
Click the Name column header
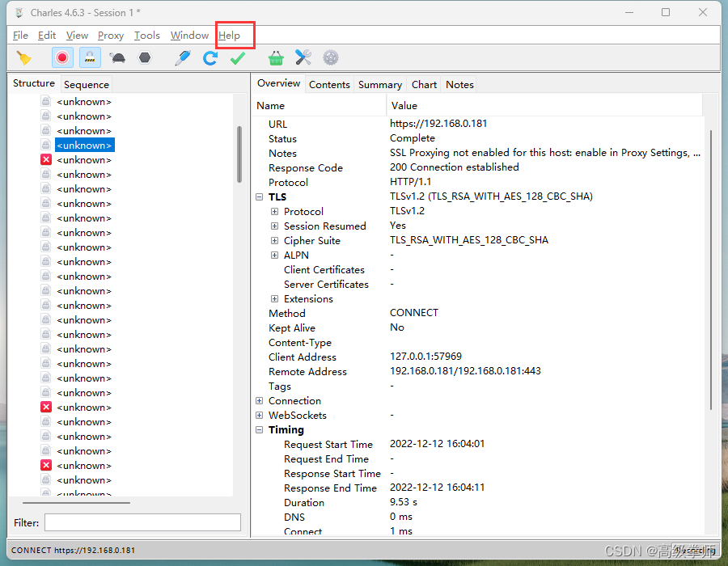pyautogui.click(x=320, y=106)
